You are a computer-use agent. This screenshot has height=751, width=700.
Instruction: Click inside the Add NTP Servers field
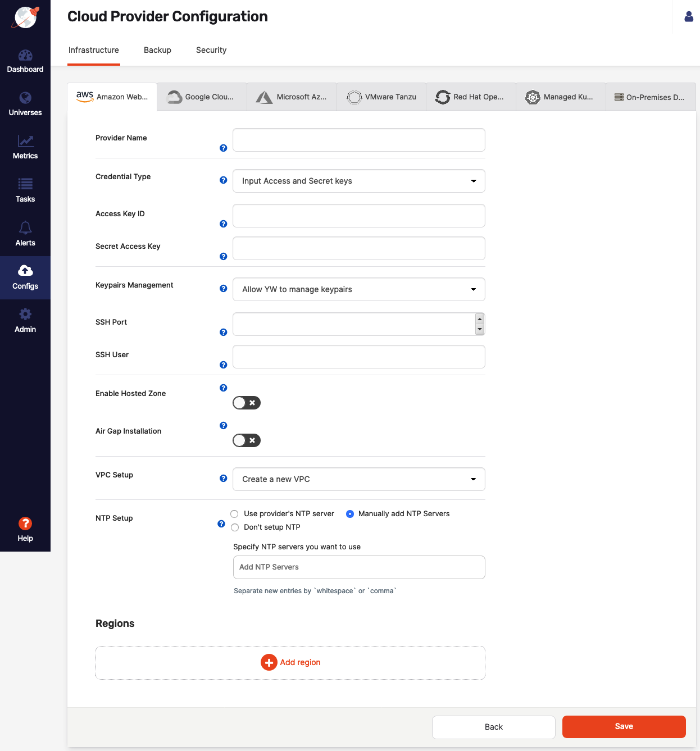click(x=358, y=567)
